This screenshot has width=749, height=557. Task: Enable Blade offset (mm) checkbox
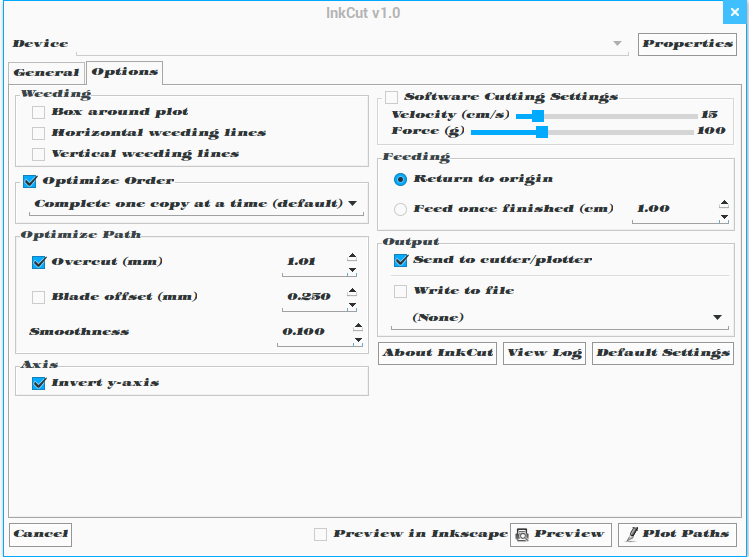tap(38, 297)
